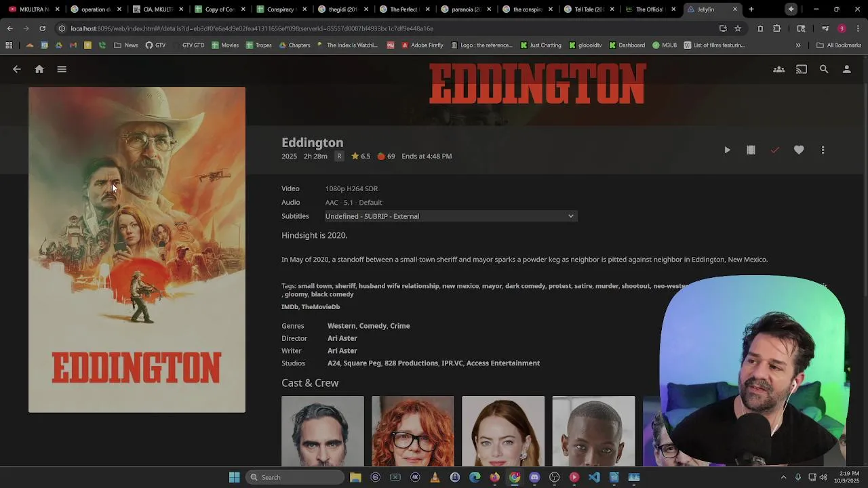The width and height of the screenshot is (868, 488).
Task: Toggle the played checkmark for Eddington
Action: point(775,150)
